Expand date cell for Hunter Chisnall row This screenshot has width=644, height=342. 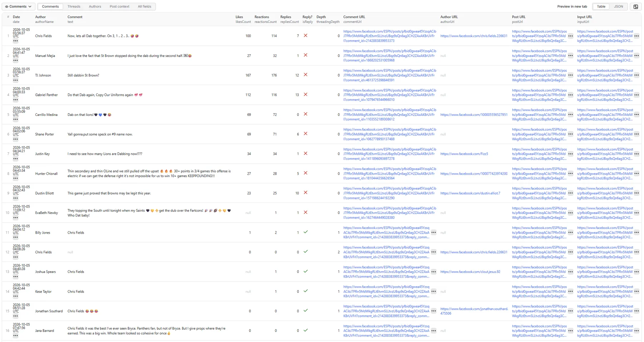pyautogui.click(x=15, y=179)
